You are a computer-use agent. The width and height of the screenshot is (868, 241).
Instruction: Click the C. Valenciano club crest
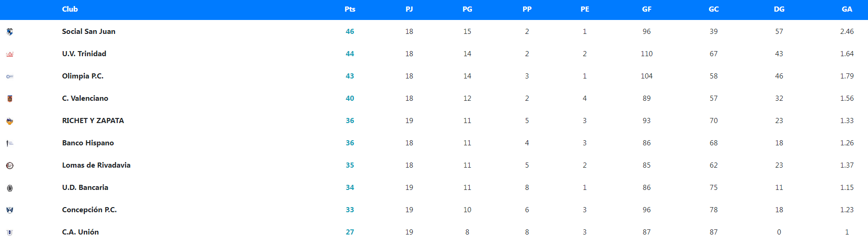[x=10, y=98]
